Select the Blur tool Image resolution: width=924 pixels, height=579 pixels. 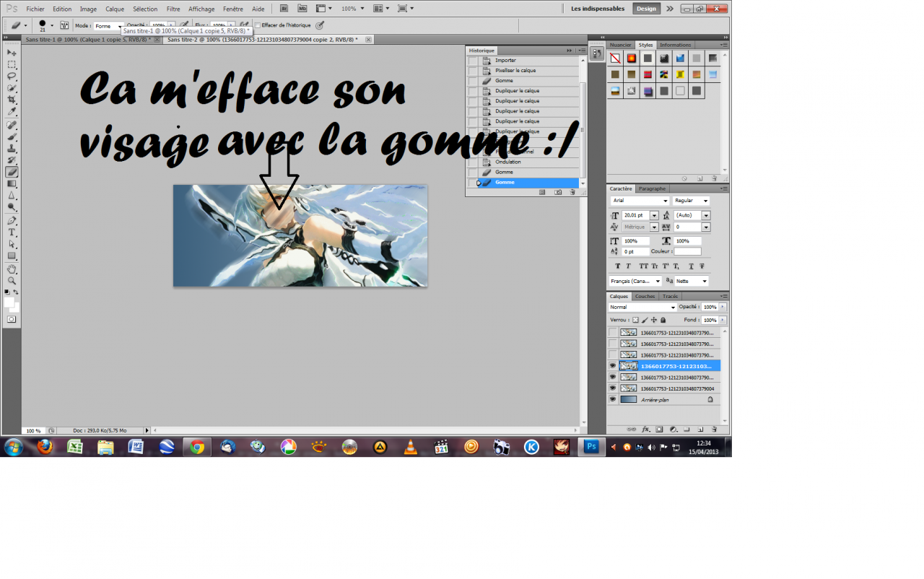point(12,195)
